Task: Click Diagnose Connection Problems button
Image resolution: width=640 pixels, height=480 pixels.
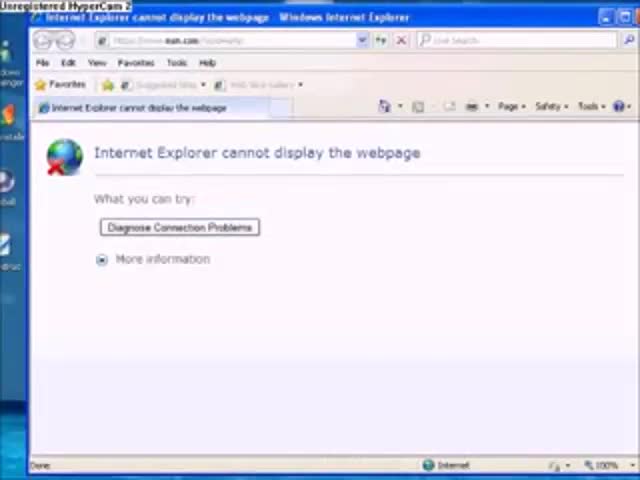Action: [180, 228]
